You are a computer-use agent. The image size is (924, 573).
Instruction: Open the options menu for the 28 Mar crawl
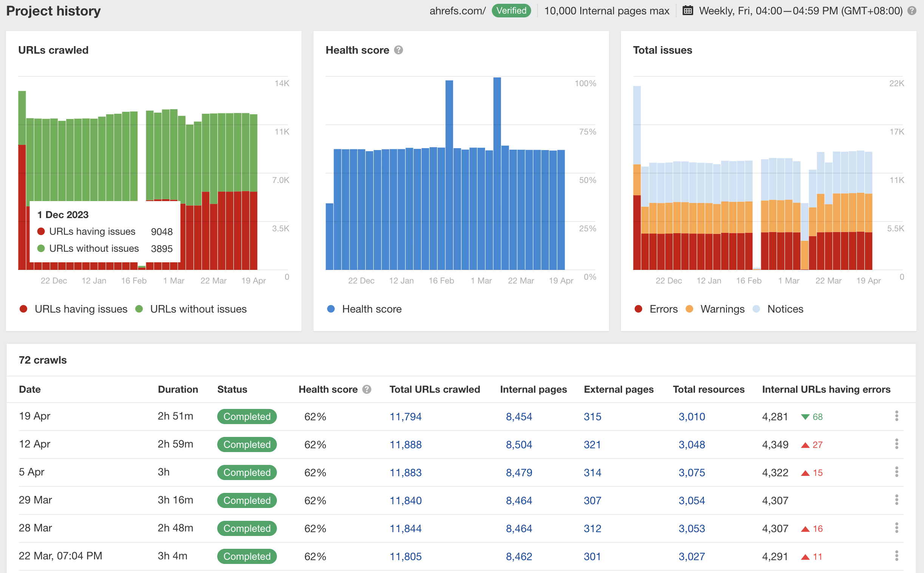coord(897,528)
